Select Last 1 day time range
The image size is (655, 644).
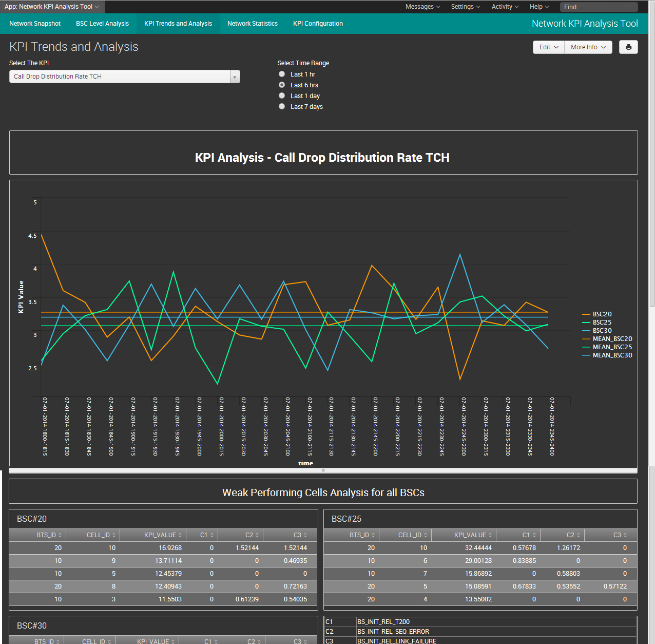click(x=282, y=96)
